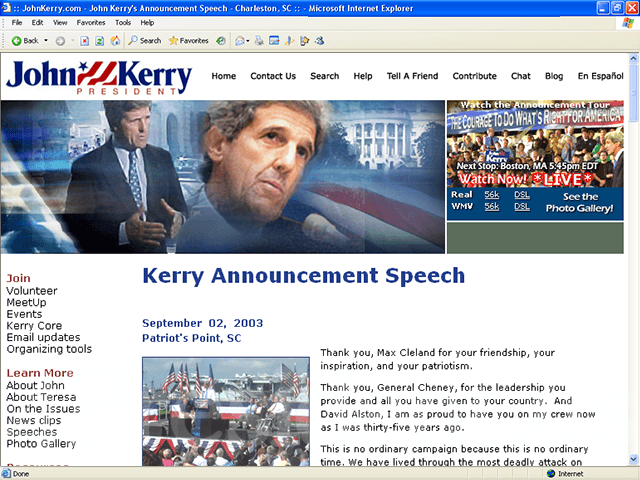Open the Contact Us page link

[x=273, y=76]
